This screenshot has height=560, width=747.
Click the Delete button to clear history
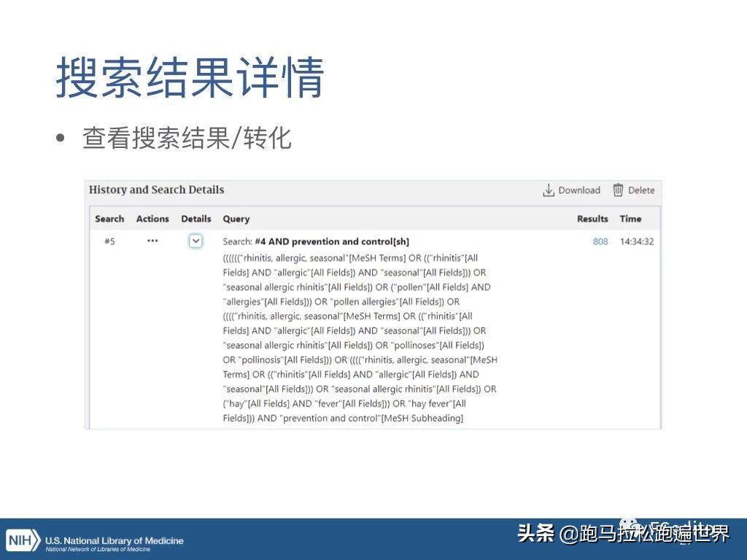[x=635, y=190]
